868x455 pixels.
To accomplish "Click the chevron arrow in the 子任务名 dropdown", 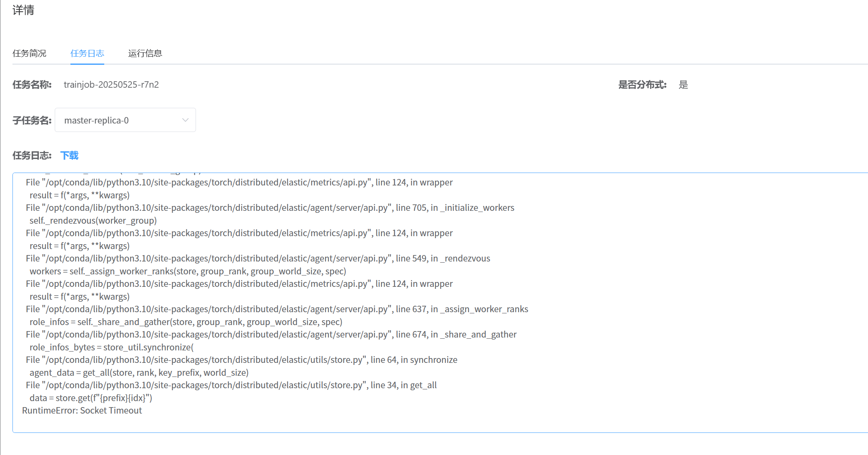I will (x=185, y=120).
